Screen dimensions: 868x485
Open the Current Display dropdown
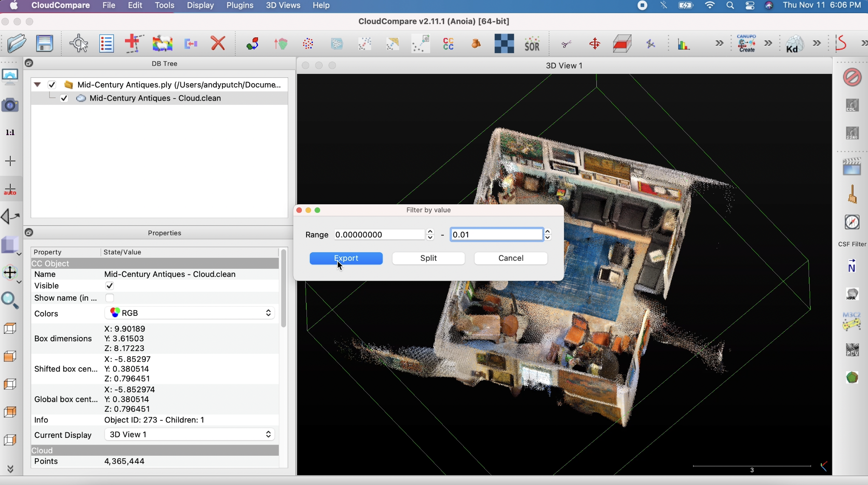pyautogui.click(x=190, y=434)
